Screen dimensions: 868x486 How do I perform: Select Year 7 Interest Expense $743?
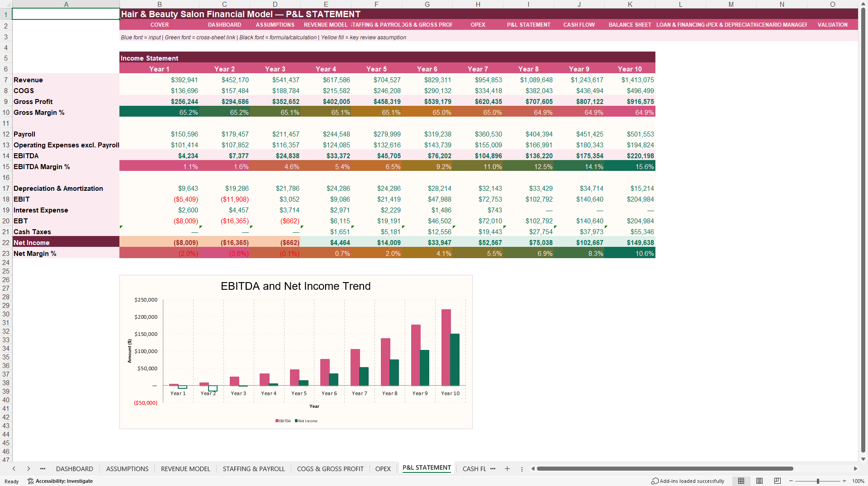pos(478,210)
